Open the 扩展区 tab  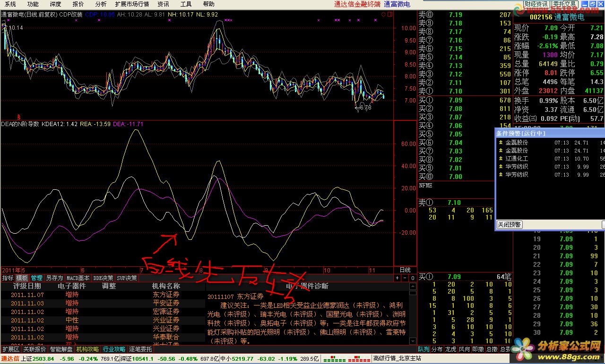click(x=10, y=349)
